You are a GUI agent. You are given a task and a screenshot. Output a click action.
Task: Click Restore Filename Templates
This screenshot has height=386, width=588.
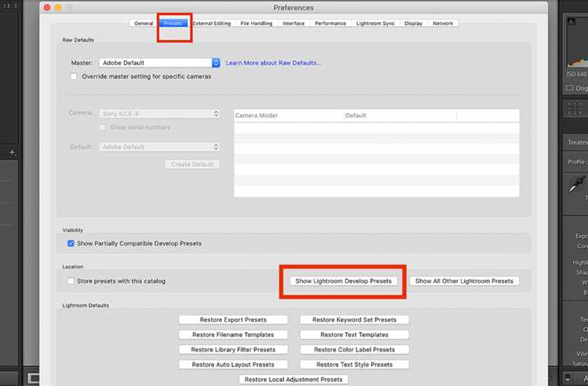pos(234,334)
